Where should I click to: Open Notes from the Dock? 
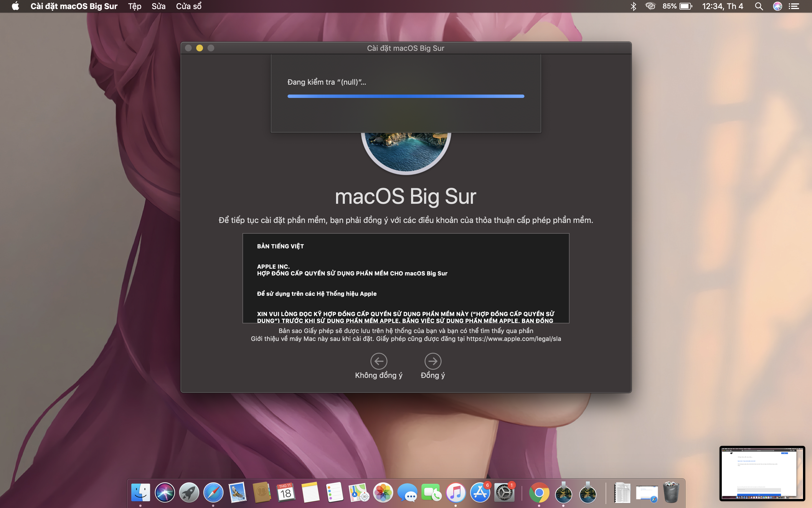tap(310, 492)
